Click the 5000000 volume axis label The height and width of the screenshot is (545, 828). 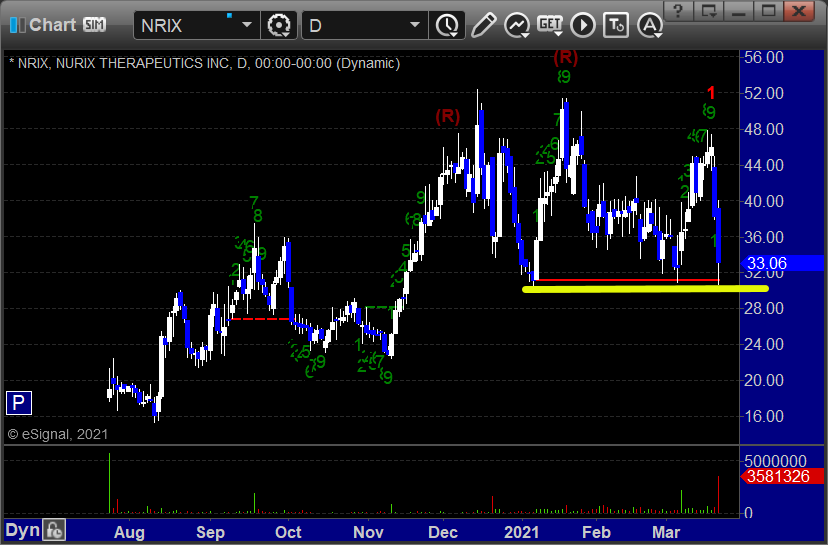[x=775, y=461]
